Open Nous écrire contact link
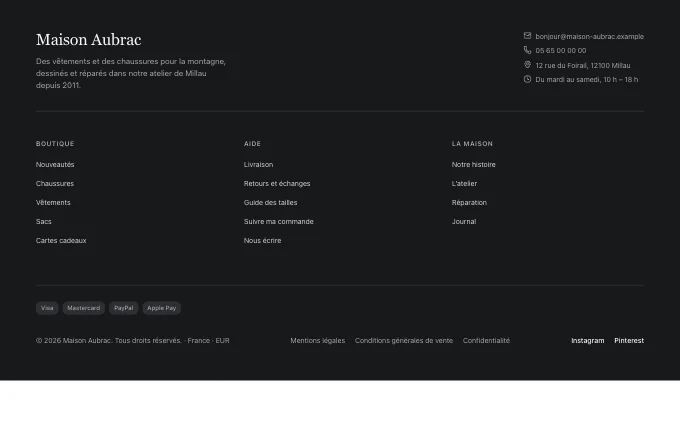 262,241
